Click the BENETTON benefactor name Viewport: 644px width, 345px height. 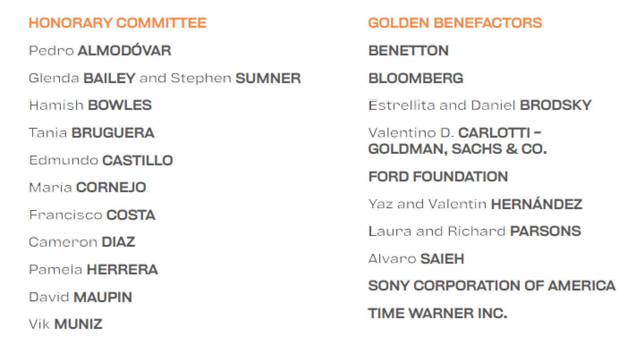pos(408,50)
